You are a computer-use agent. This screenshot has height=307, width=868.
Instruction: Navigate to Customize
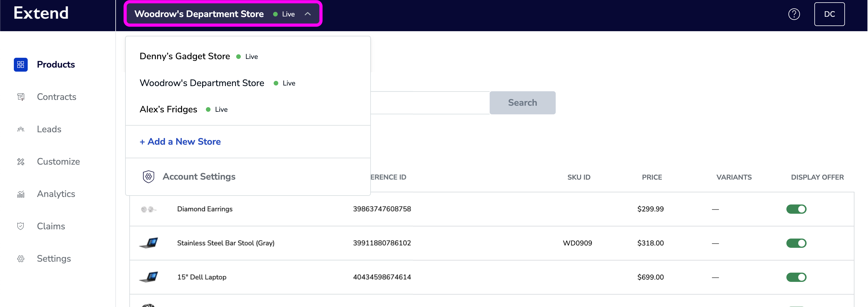pos(58,162)
